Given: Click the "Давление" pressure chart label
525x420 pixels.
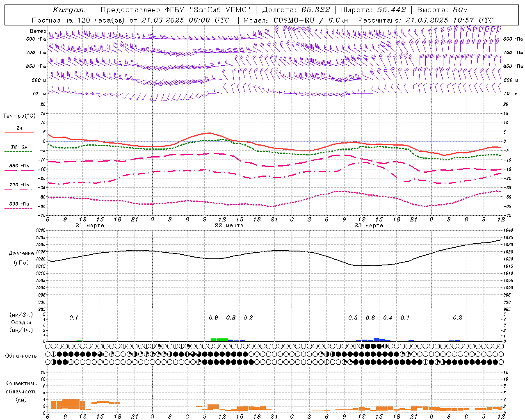Looking at the screenshot, I should click(21, 253).
